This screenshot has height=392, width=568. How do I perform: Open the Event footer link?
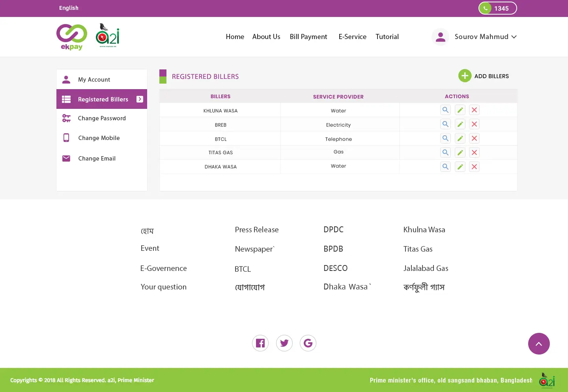(150, 248)
